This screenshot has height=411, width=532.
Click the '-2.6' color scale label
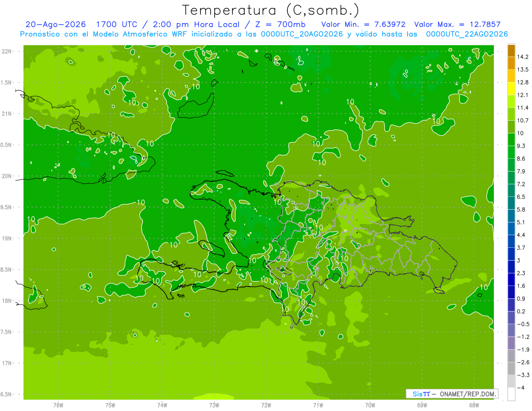coord(523,362)
